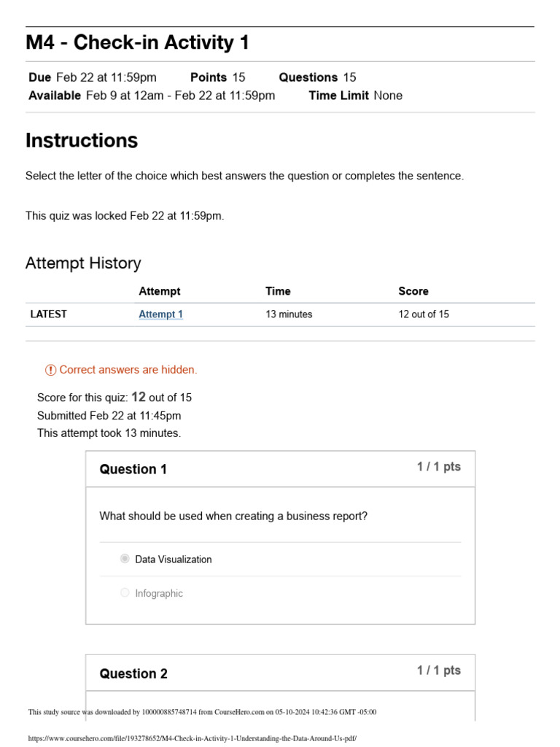Screen dimensions: 560x747
Task: Click the LATEST row label
Action: 48,314
